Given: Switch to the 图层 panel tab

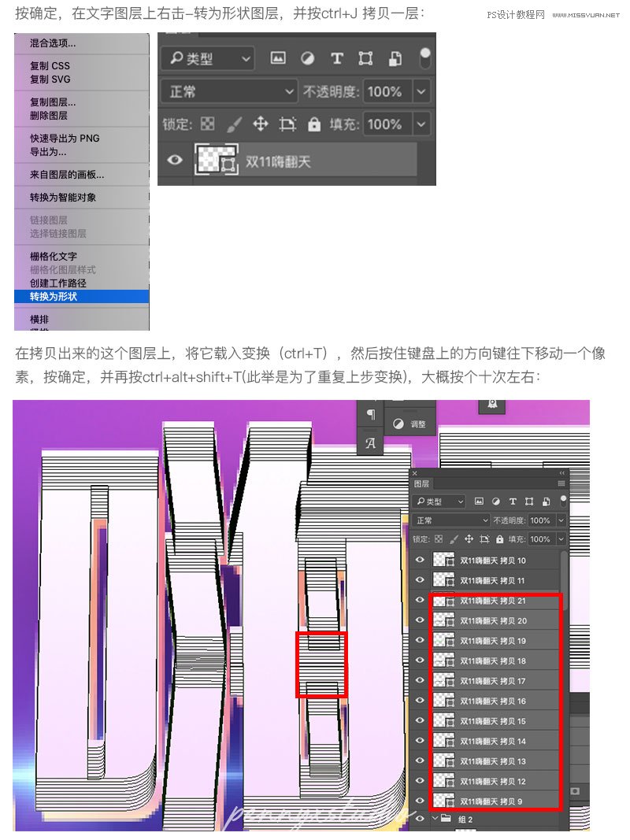Looking at the screenshot, I should 421,483.
